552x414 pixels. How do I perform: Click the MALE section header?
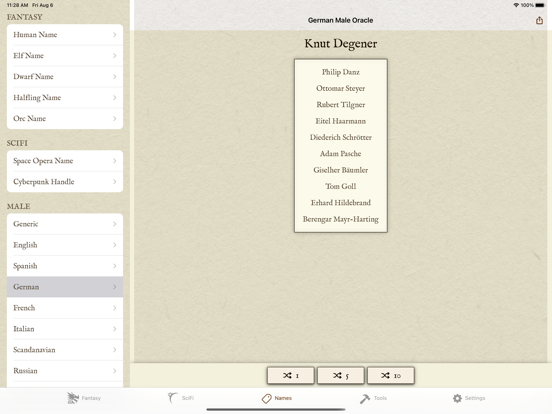[19, 206]
